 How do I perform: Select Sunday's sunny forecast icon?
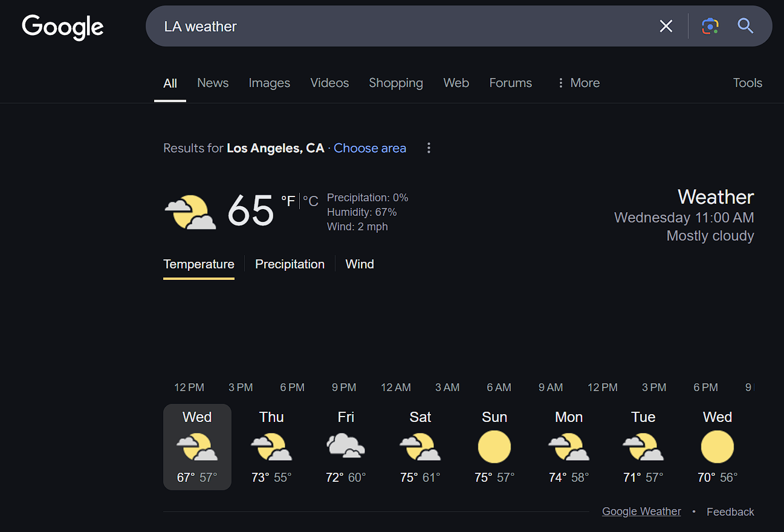pos(494,447)
